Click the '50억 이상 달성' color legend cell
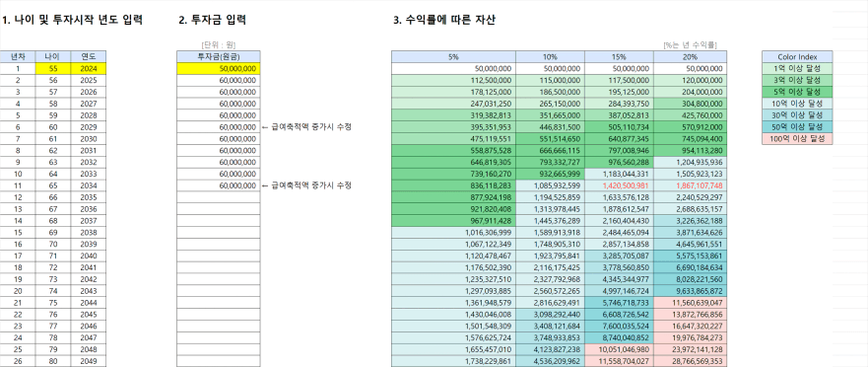 point(797,127)
